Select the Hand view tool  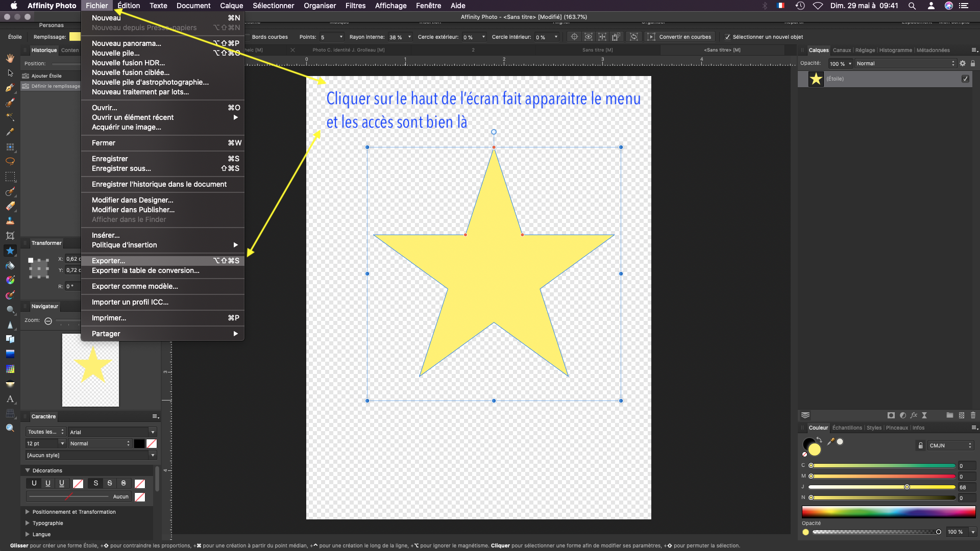point(10,58)
